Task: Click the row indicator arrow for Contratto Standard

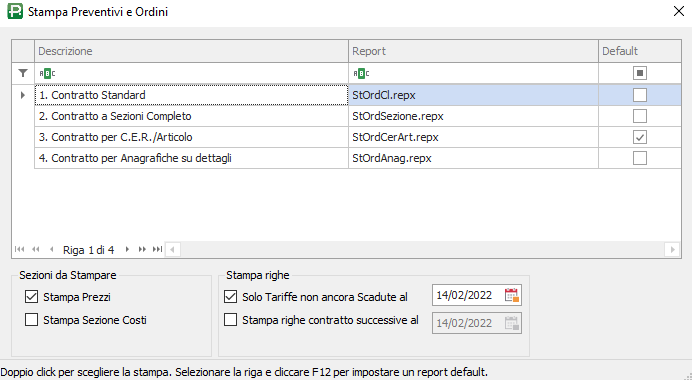Action: tap(23, 95)
